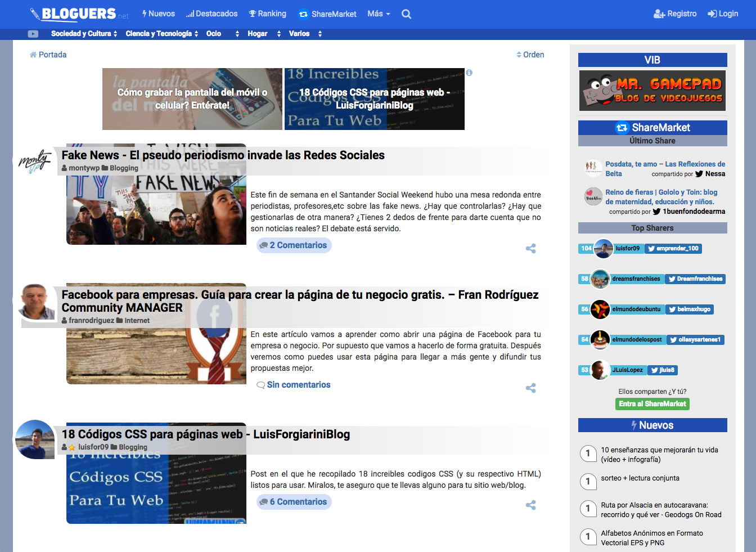Click the ad info icon beside banners
Viewport: 756px width, 552px height.
point(469,73)
